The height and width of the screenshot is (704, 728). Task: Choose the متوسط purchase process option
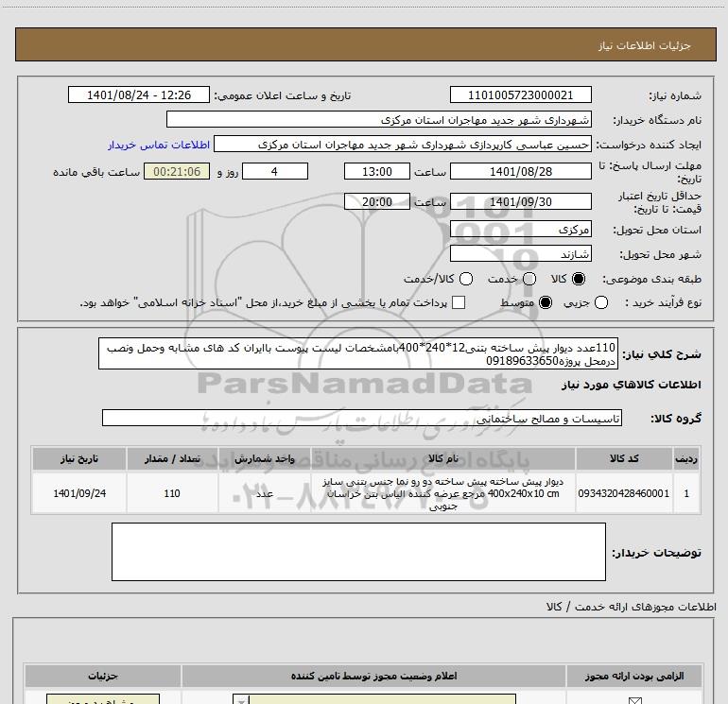point(546,302)
